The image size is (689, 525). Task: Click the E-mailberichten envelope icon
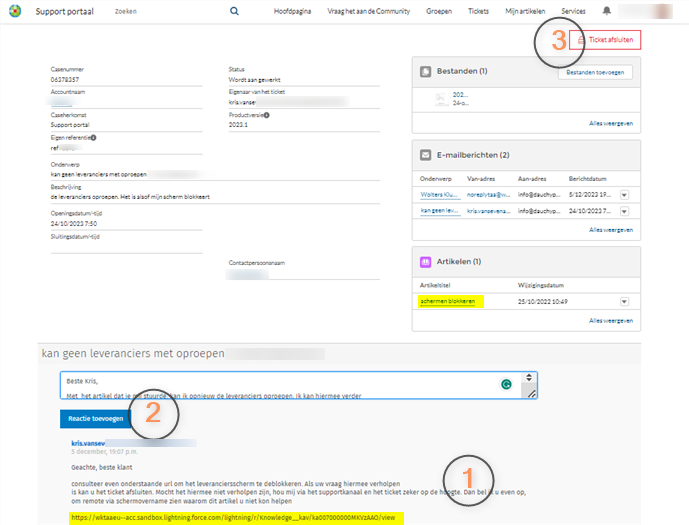click(x=426, y=155)
